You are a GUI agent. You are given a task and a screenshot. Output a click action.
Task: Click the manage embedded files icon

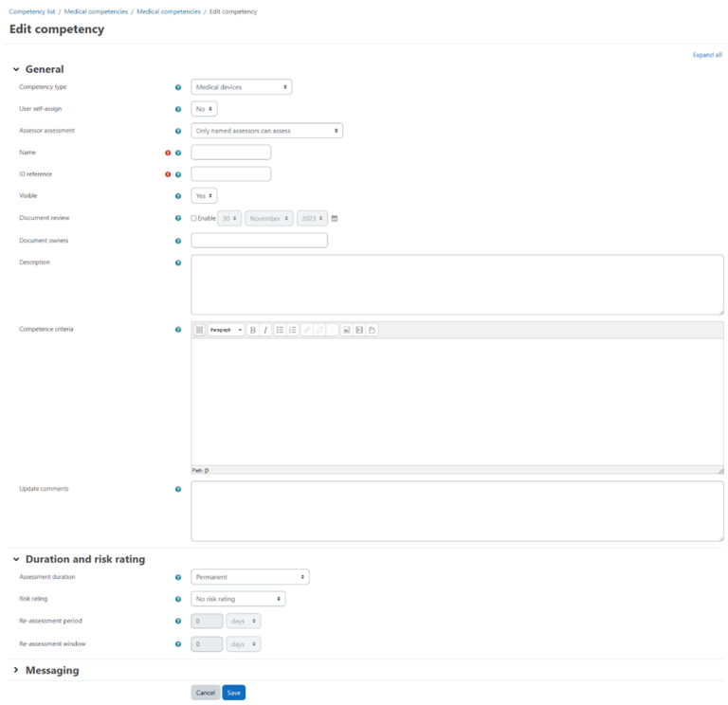[x=372, y=330]
